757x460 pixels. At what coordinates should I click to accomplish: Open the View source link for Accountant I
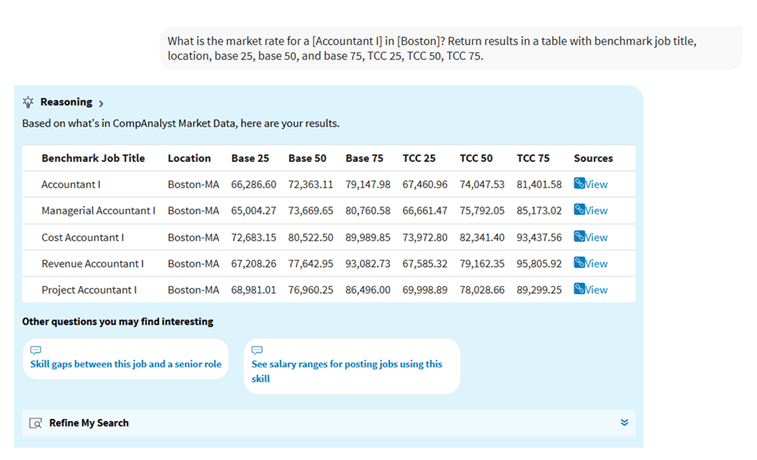[x=590, y=184]
